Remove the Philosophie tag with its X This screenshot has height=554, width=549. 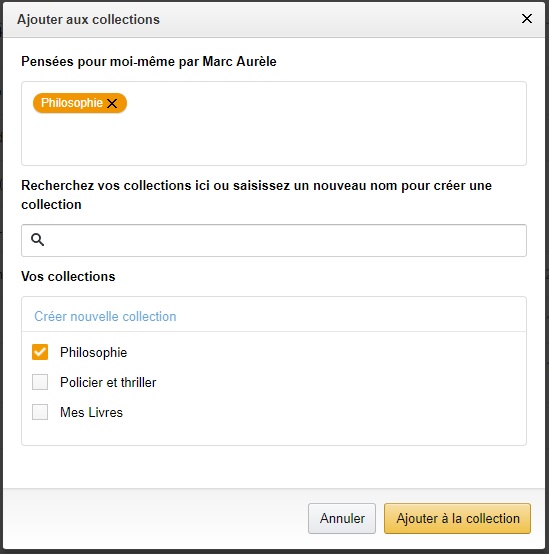point(112,104)
